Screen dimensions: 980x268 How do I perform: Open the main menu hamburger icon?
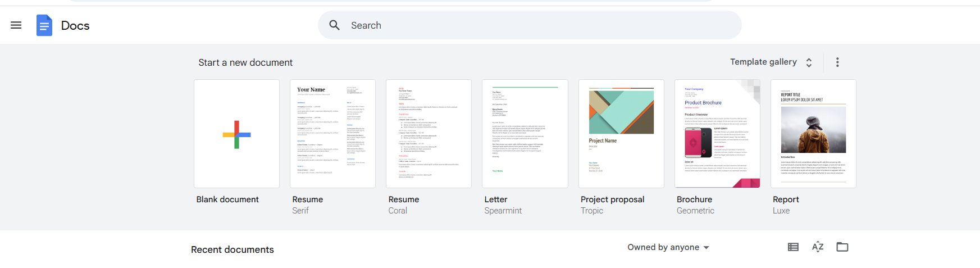click(x=16, y=25)
